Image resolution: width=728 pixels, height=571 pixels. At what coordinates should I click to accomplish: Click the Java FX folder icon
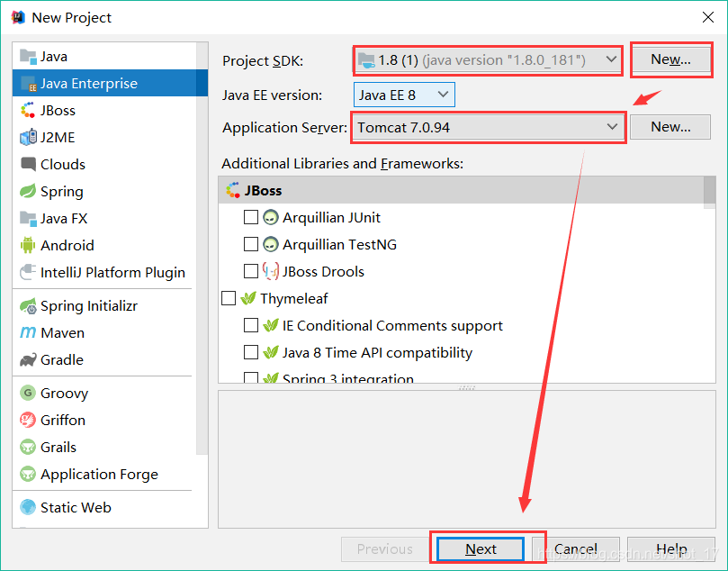click(28, 218)
